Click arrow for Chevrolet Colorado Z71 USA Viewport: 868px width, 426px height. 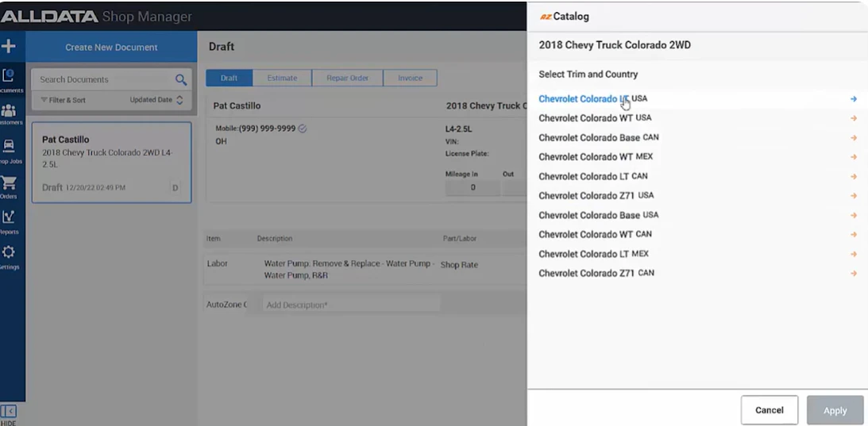[854, 196]
